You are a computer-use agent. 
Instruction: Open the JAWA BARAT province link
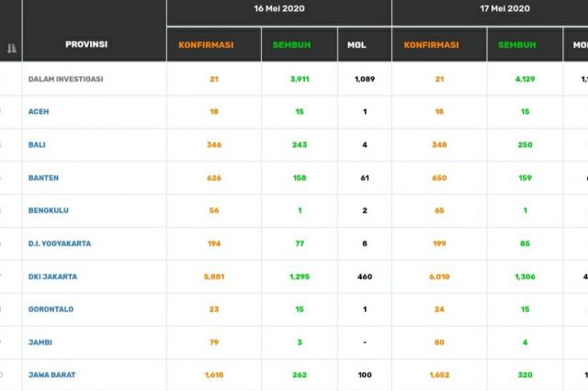coord(52,375)
